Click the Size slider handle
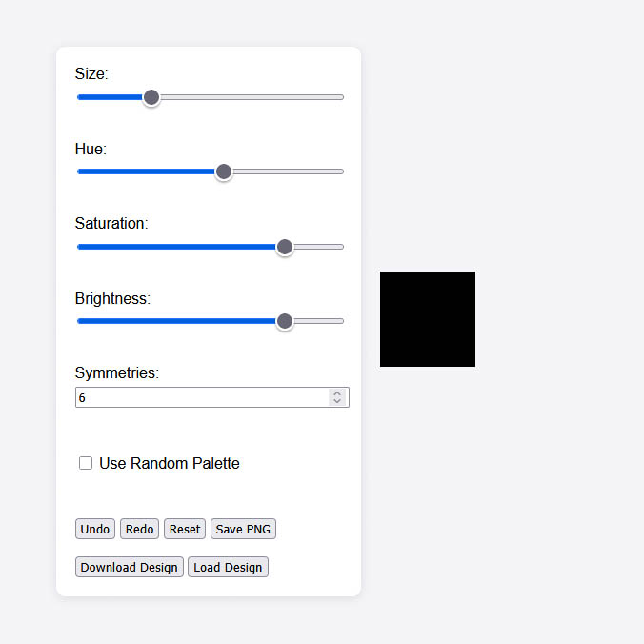This screenshot has height=644, width=644. pyautogui.click(x=151, y=97)
